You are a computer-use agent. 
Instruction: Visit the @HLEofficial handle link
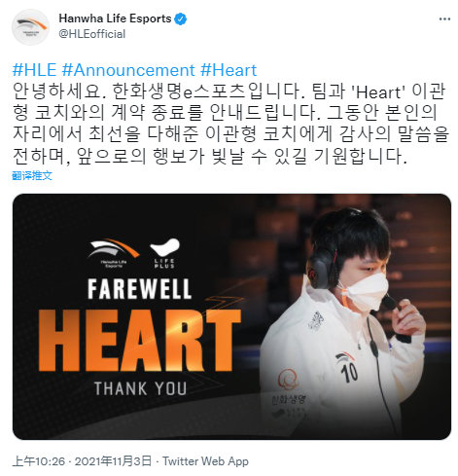[x=92, y=34]
